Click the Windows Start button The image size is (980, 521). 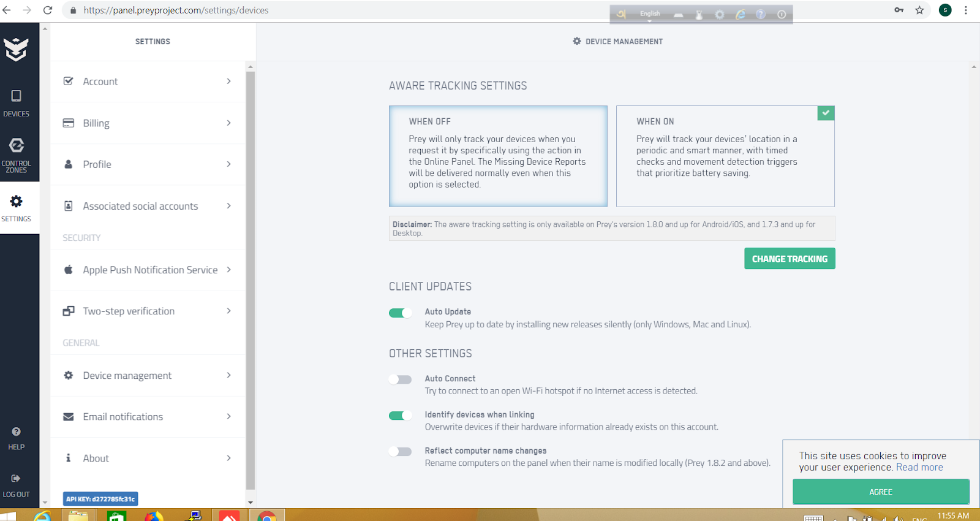point(8,515)
